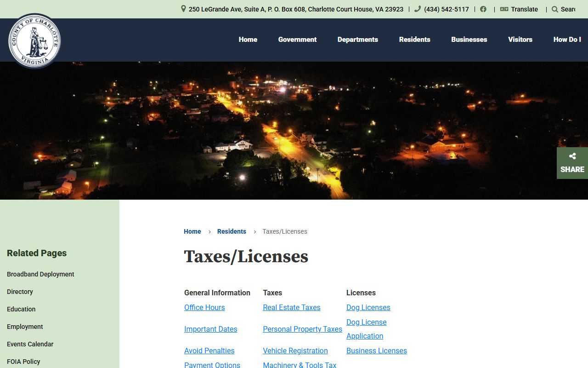Open Events Calendar in Related Pages
The width and height of the screenshot is (588, 368).
30,344
